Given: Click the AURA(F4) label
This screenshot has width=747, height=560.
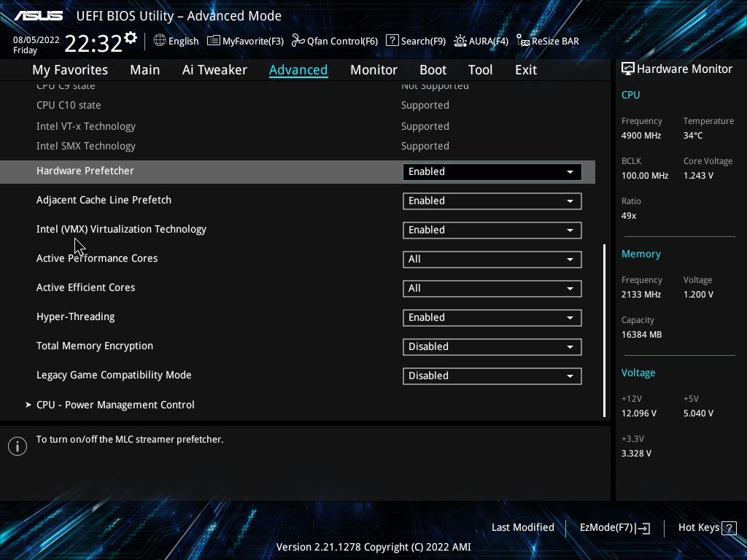Looking at the screenshot, I should click(x=488, y=41).
